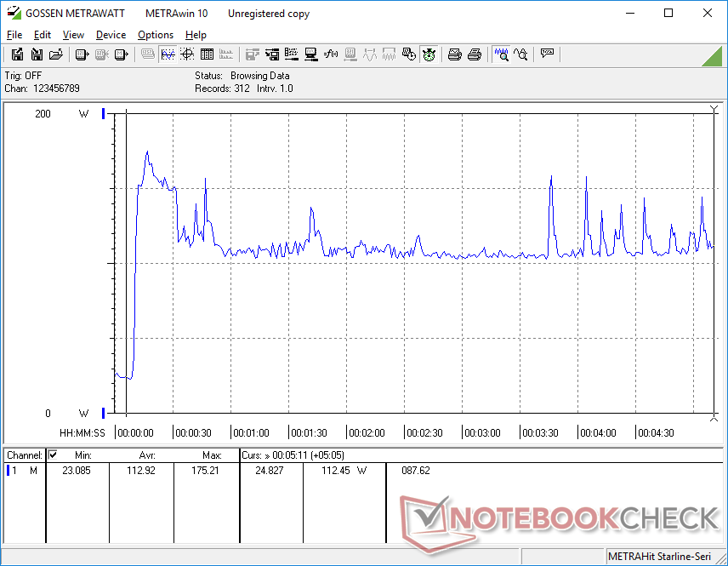Select the blue marker of channel 1 row

point(8,471)
